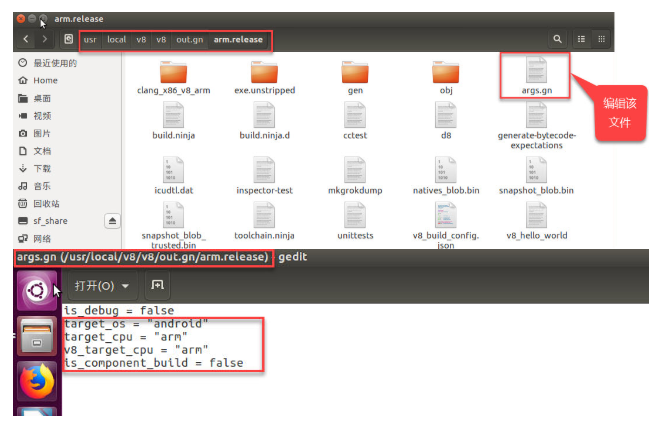Click the disk root icon before usr

68,39
